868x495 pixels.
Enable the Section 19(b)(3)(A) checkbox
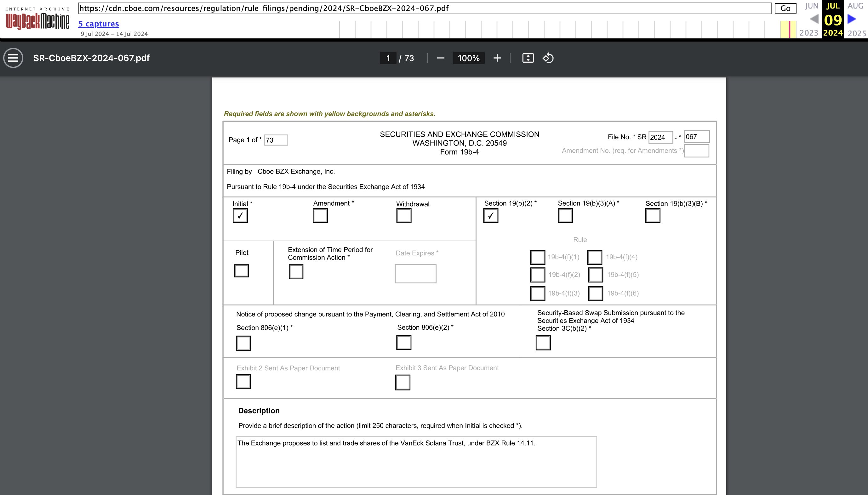pyautogui.click(x=565, y=216)
